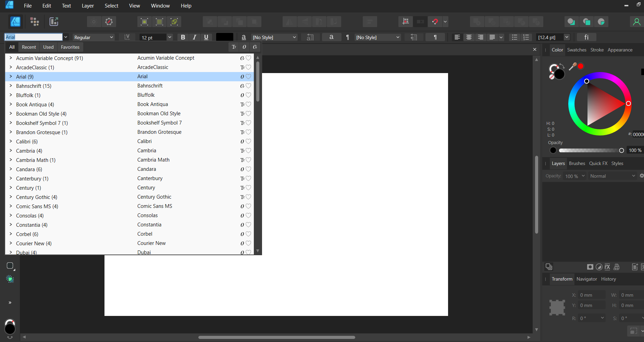Toggle ligatures 'fi' button
The height and width of the screenshot is (342, 644).
586,37
